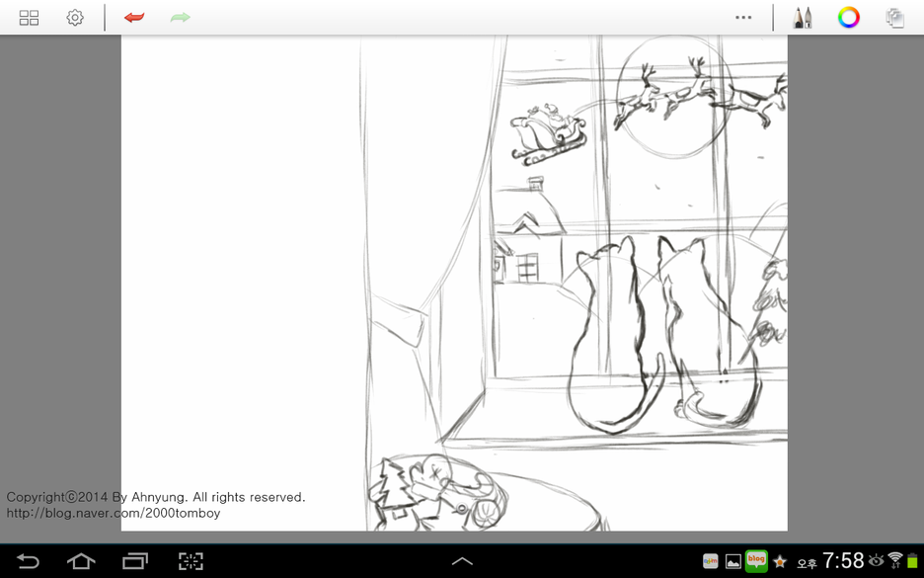Open the settings gear

(75, 18)
